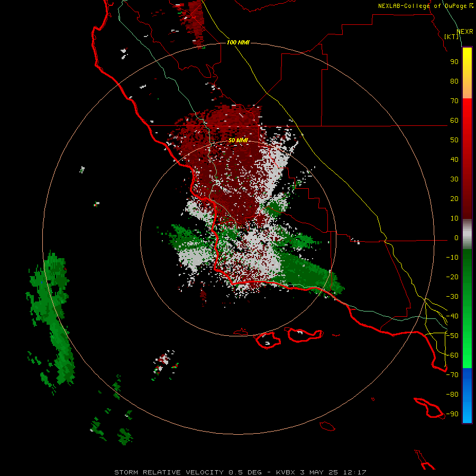This screenshot has width=476, height=476.
Task: Click the gray zero-velocity segment of the color bar
Action: pyautogui.click(x=467, y=234)
